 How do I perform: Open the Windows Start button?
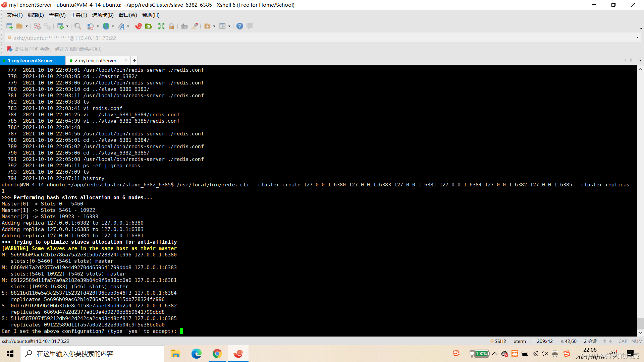[x=10, y=354]
